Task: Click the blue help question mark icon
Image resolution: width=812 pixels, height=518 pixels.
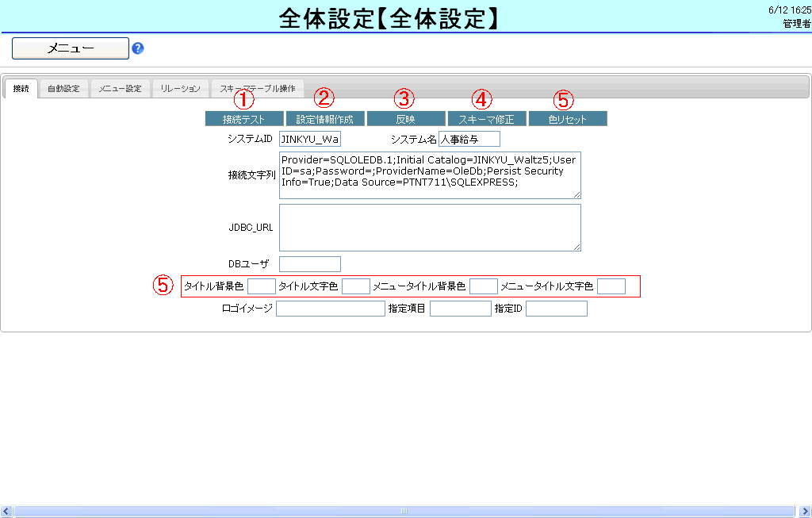Action: click(138, 48)
